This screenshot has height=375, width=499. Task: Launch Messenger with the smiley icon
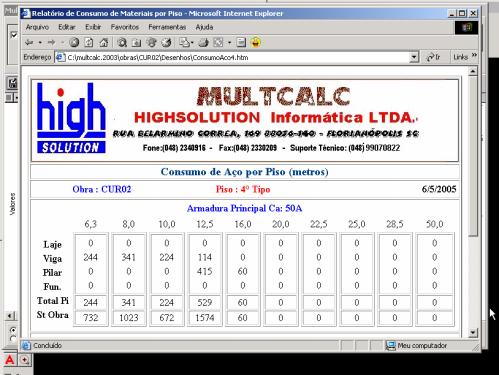(256, 42)
